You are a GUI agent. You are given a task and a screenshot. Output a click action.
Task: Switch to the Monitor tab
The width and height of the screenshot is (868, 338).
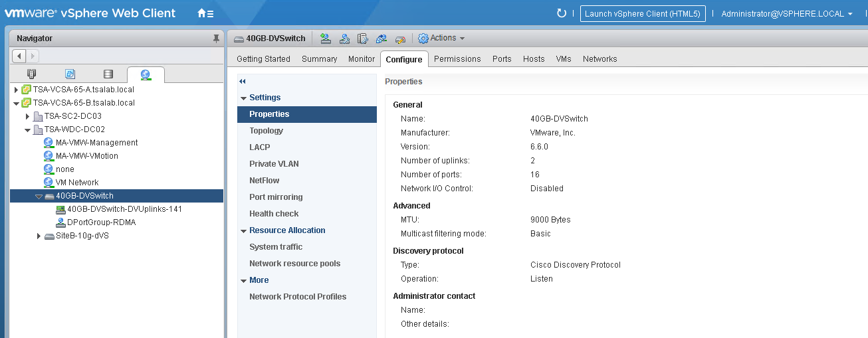(362, 59)
